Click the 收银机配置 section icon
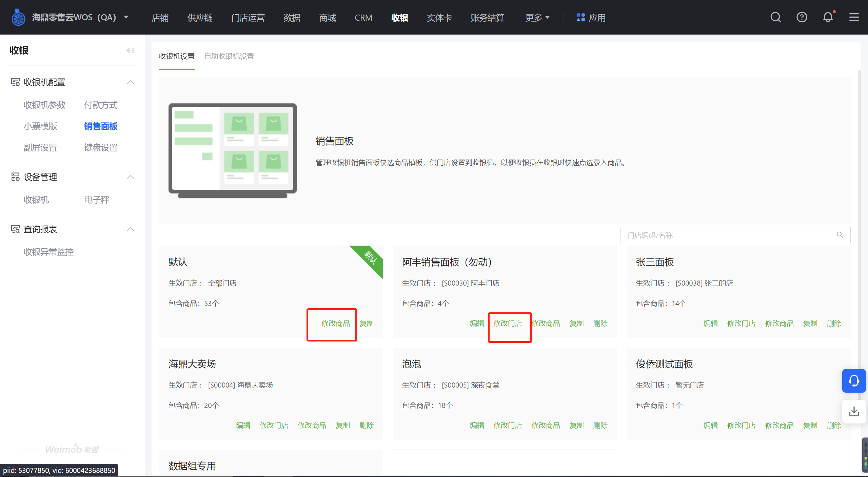 point(15,82)
